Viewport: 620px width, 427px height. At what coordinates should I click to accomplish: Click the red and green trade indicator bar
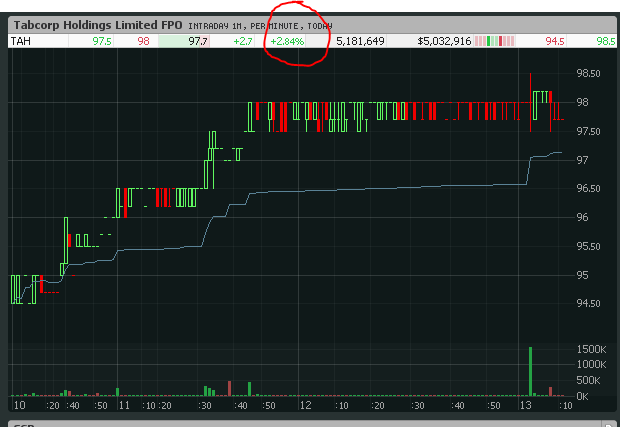[495, 41]
